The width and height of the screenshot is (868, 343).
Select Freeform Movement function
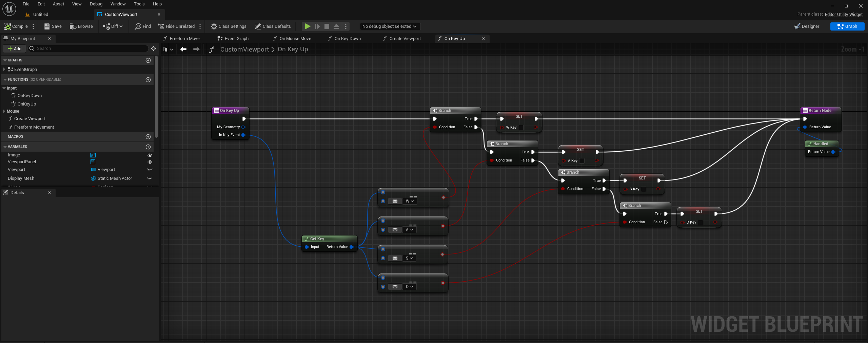pyautogui.click(x=34, y=127)
